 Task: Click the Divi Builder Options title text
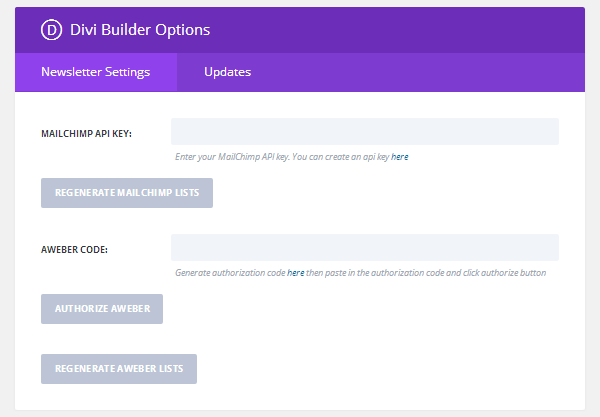pos(140,30)
